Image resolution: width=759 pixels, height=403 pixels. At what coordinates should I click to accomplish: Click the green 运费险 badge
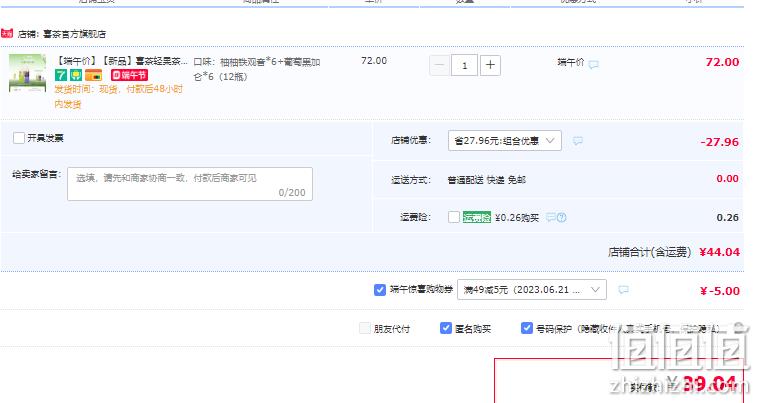tap(476, 217)
